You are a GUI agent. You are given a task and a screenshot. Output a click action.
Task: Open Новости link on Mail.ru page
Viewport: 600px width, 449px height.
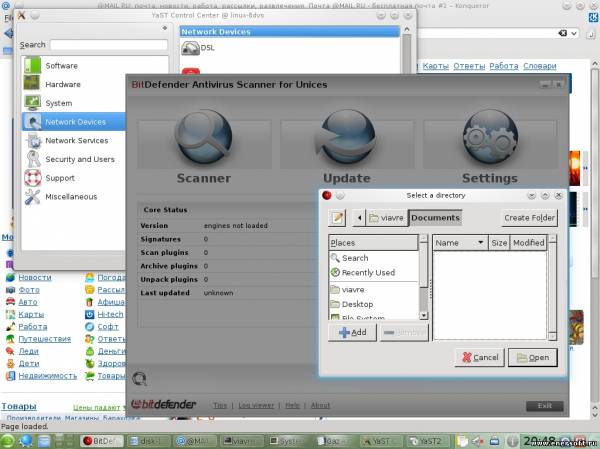35,277
